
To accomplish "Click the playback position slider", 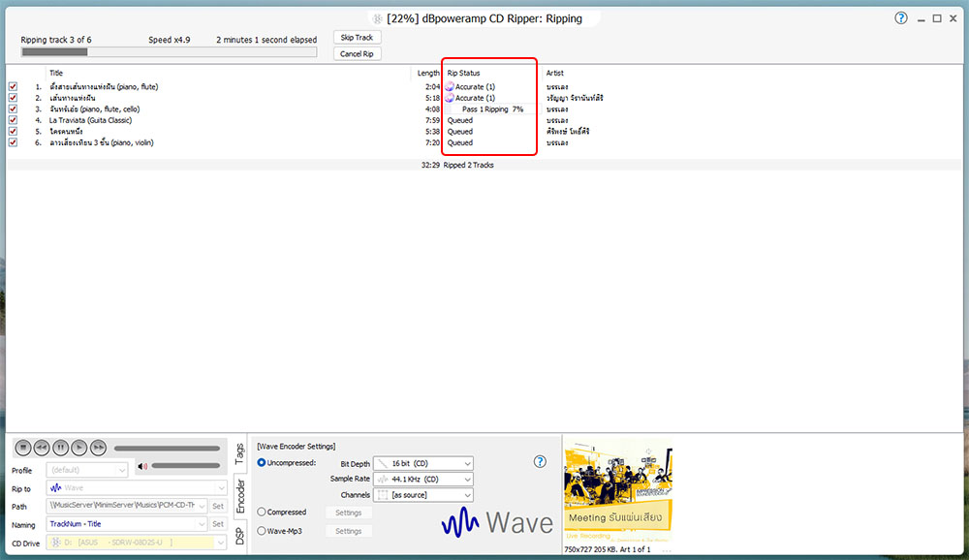I will point(167,448).
